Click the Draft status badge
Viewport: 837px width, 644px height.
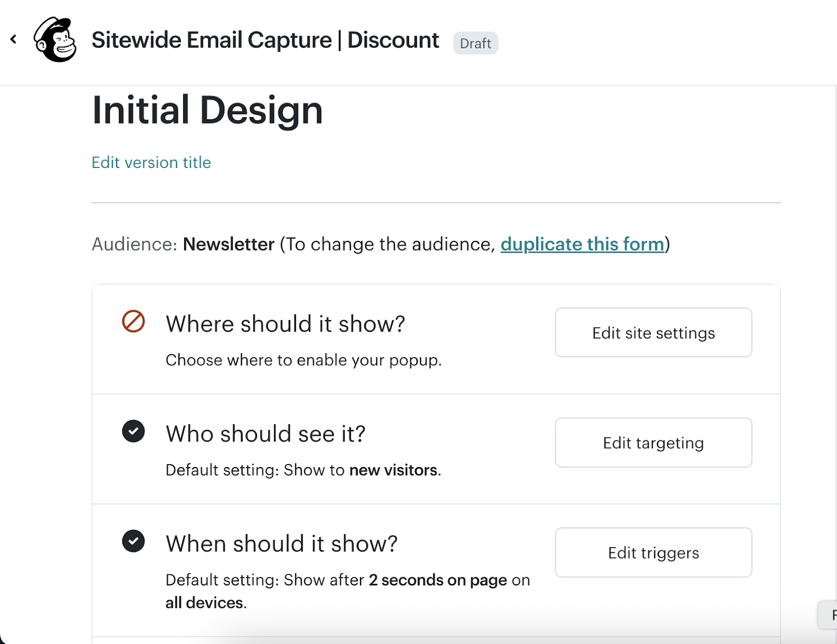point(475,43)
